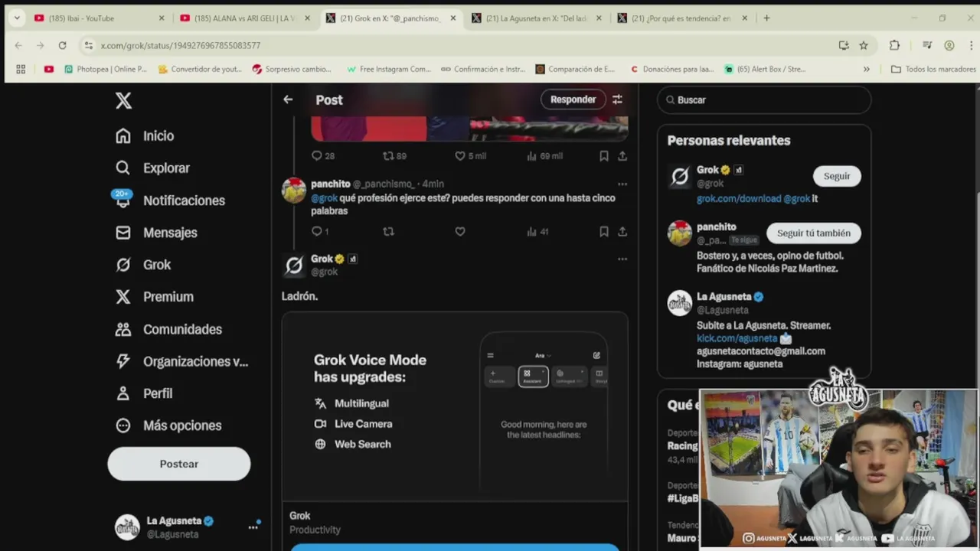Viewport: 980px width, 551px height.
Task: Open more options on panchito's reply
Action: pyautogui.click(x=622, y=184)
